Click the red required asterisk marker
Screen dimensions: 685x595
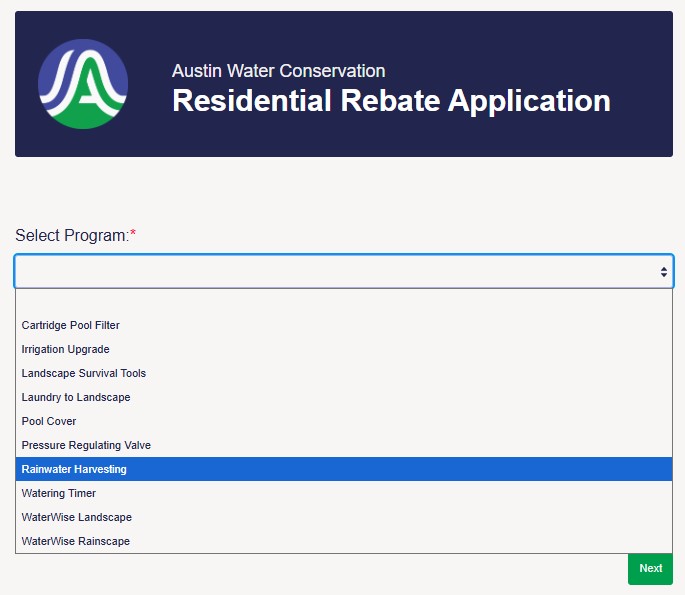pyautogui.click(x=133, y=235)
